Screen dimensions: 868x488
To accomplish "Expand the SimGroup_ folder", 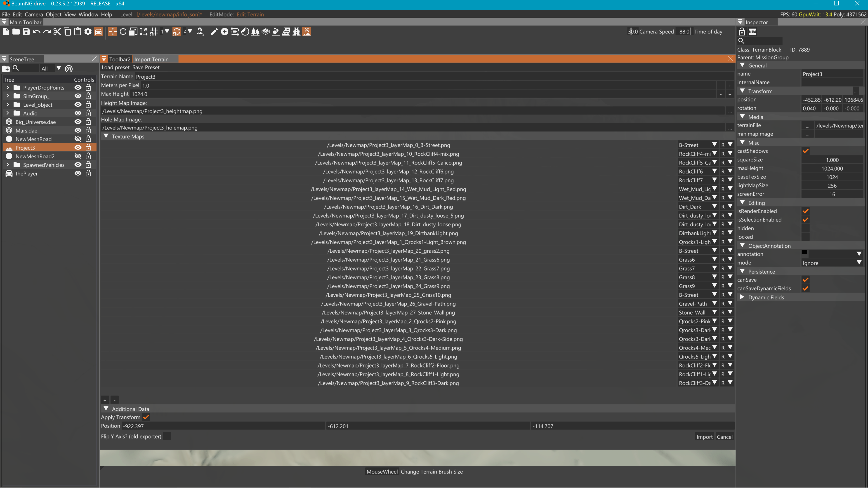I will [x=8, y=96].
